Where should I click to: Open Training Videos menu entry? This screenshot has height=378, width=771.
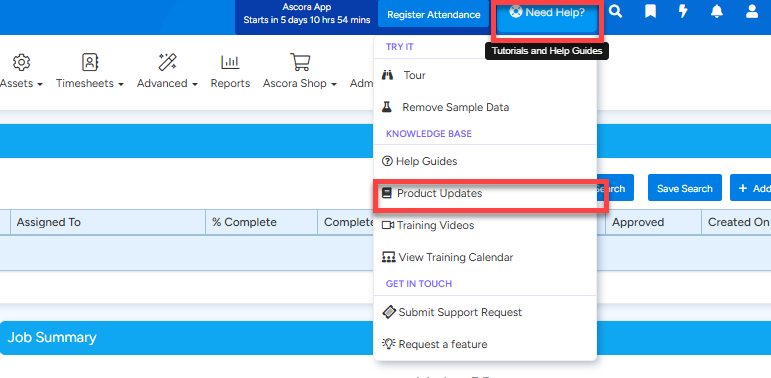pos(485,225)
